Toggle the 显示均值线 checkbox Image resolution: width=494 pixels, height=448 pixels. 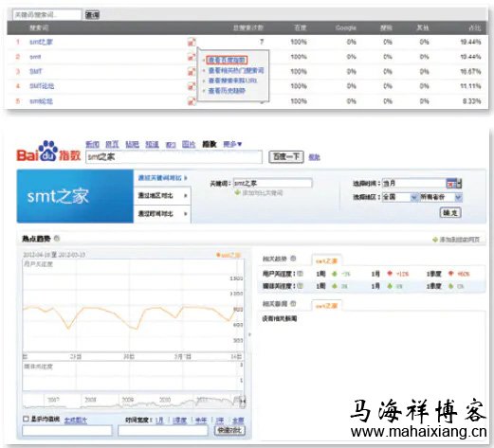tap(26, 419)
